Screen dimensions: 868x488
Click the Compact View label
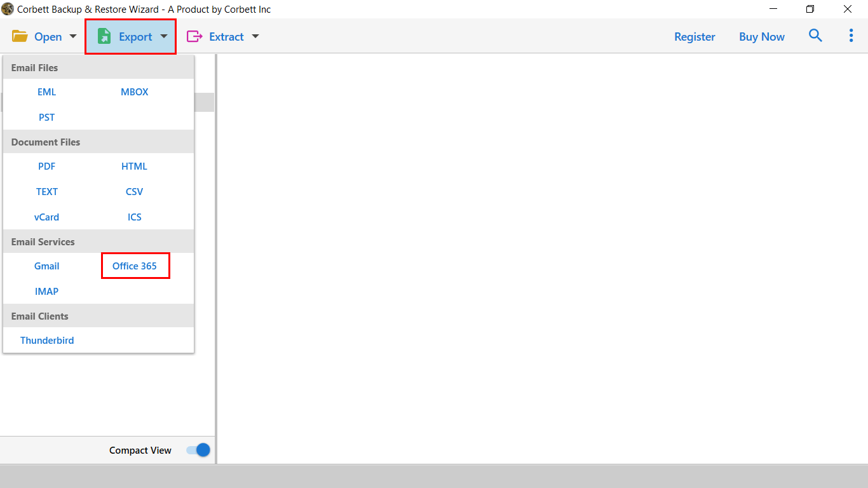coord(140,450)
